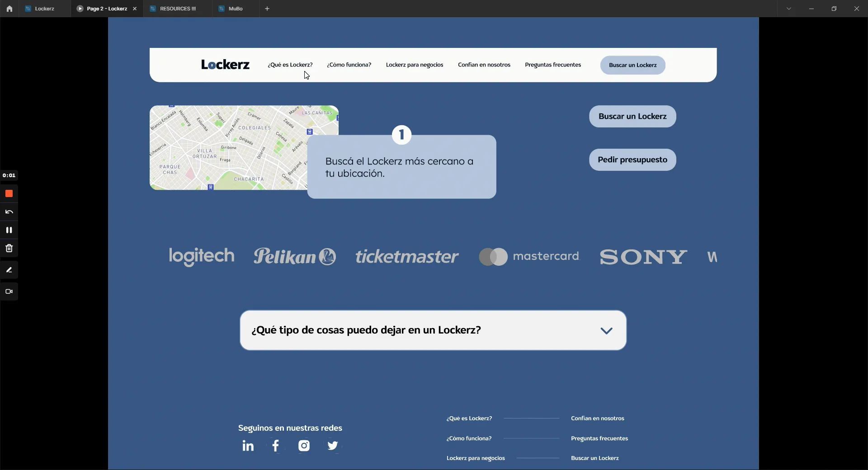Toggle the camera in the recording bar

tap(9, 291)
